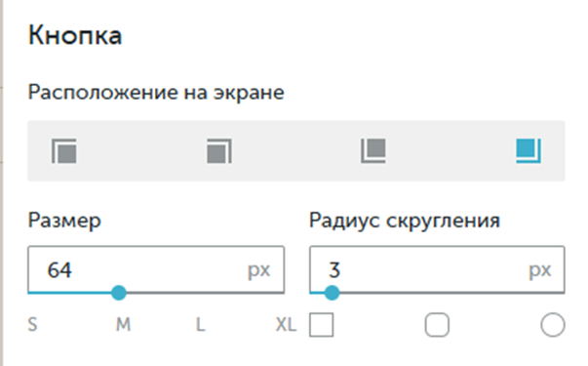This screenshot has width=588, height=366.
Task: Set button size to L preset
Action: pos(201,325)
